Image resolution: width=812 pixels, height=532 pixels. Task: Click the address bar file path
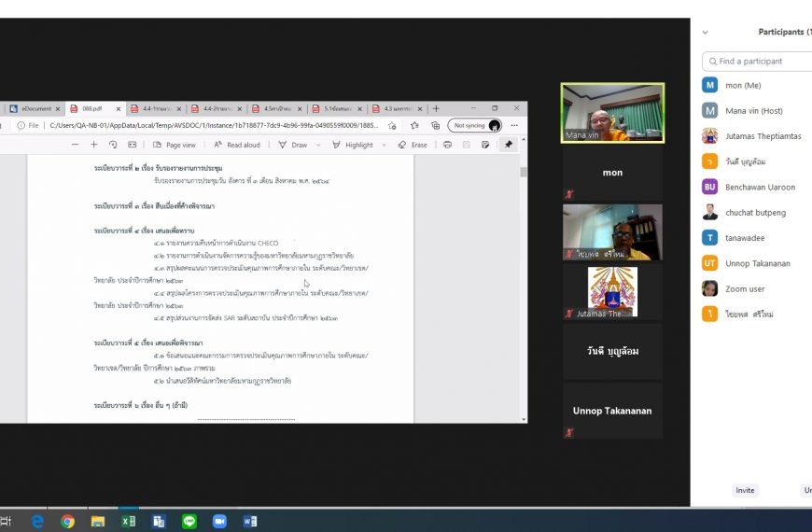pos(214,125)
